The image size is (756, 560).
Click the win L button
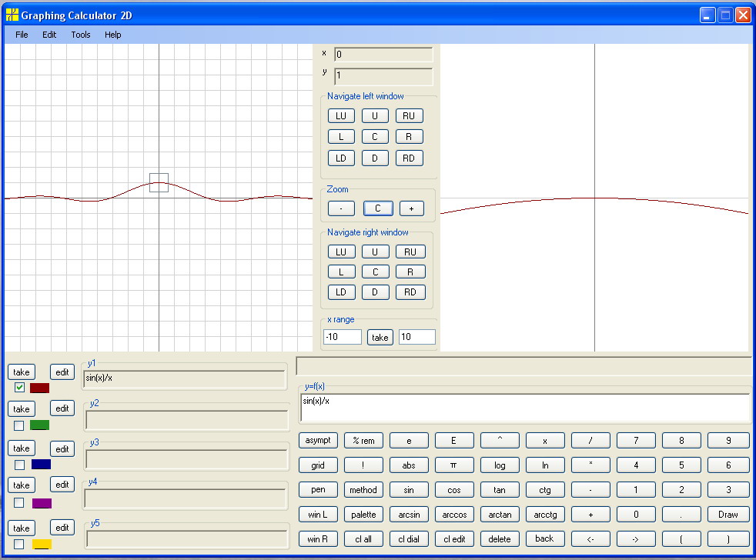pos(318,515)
